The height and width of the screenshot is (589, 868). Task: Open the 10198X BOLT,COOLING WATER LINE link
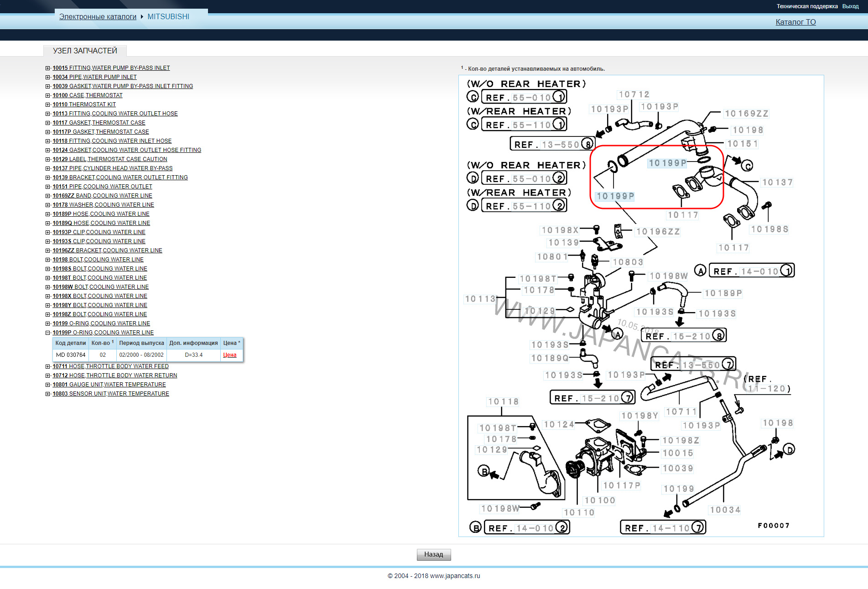(100, 296)
